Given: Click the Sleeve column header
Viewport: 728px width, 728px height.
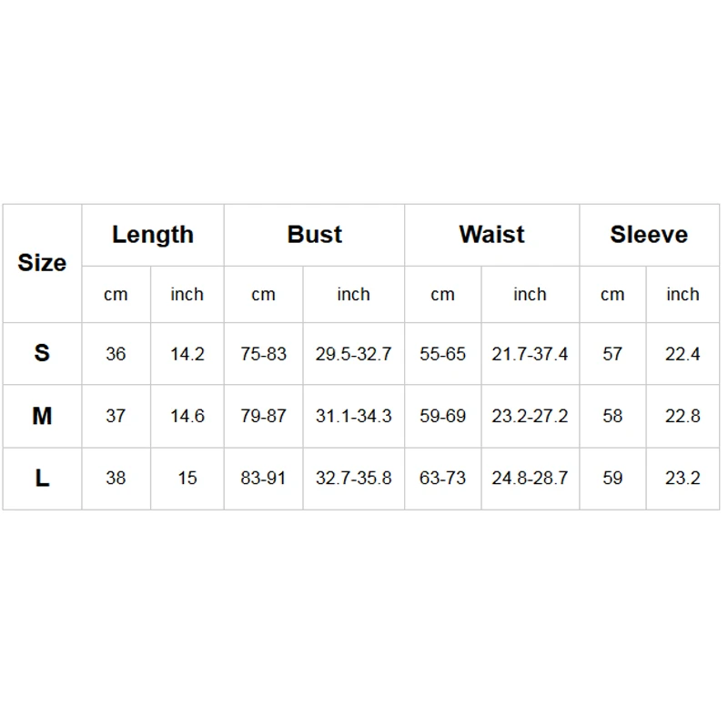Looking at the screenshot, I should pyautogui.click(x=649, y=235).
